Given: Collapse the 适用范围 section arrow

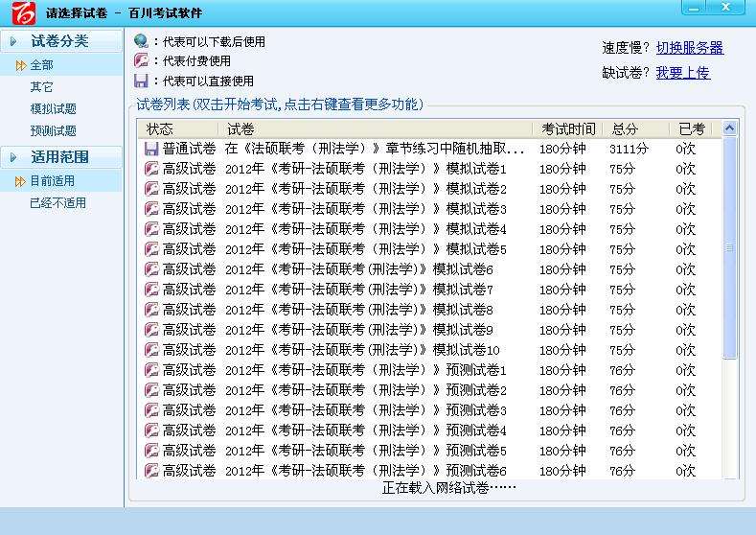Looking at the screenshot, I should coord(13,157).
